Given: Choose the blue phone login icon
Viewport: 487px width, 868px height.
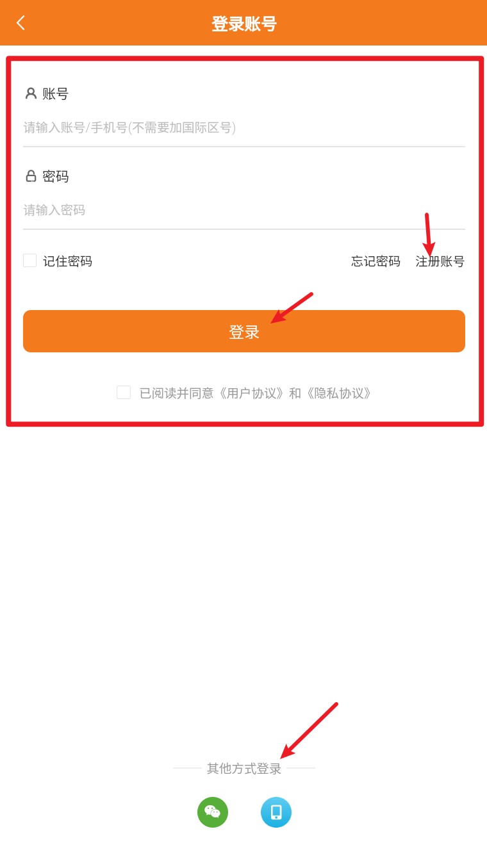Looking at the screenshot, I should coord(276,812).
